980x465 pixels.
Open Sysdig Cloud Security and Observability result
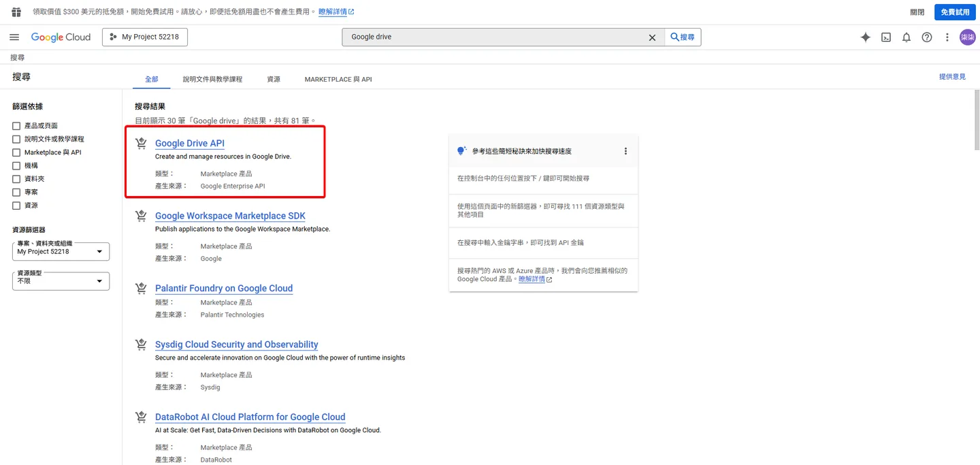(237, 344)
